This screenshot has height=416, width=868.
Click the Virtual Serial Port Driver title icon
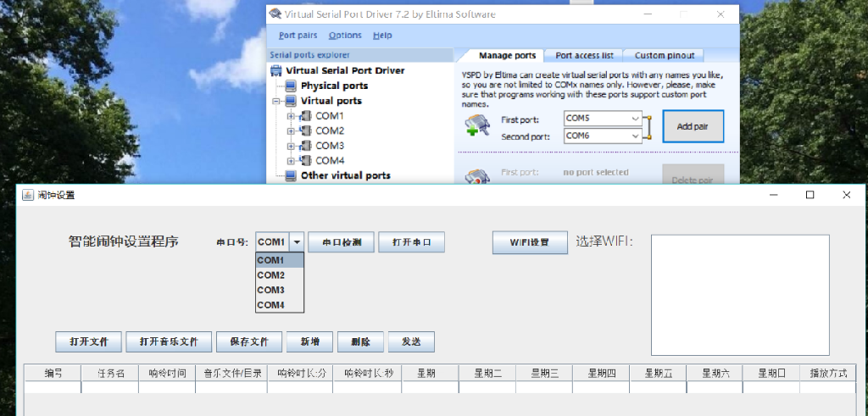coord(275,14)
